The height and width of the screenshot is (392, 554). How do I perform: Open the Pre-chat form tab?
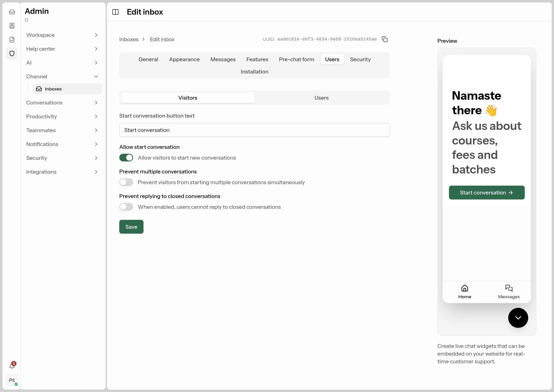click(296, 59)
